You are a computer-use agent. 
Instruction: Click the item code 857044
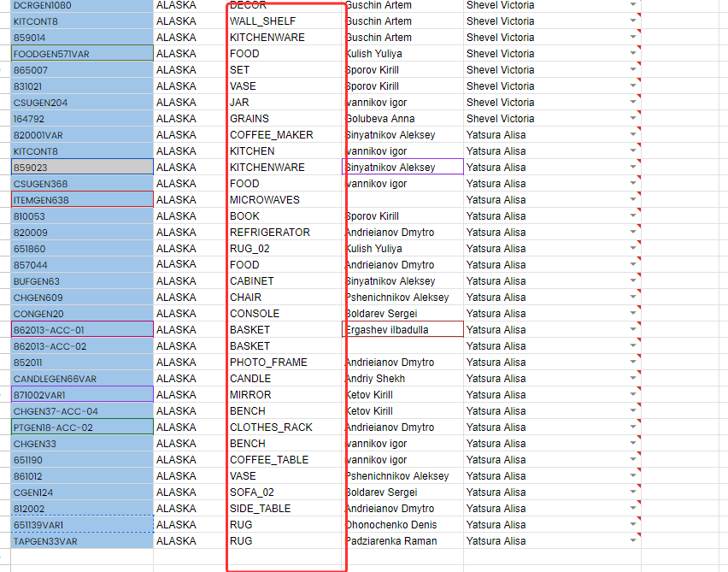pos(82,265)
